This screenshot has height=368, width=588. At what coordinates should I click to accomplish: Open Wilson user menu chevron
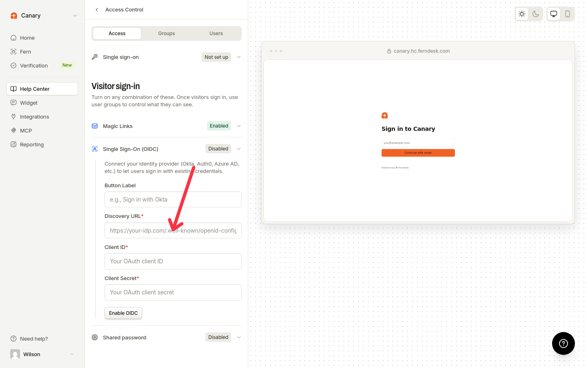pos(72,354)
